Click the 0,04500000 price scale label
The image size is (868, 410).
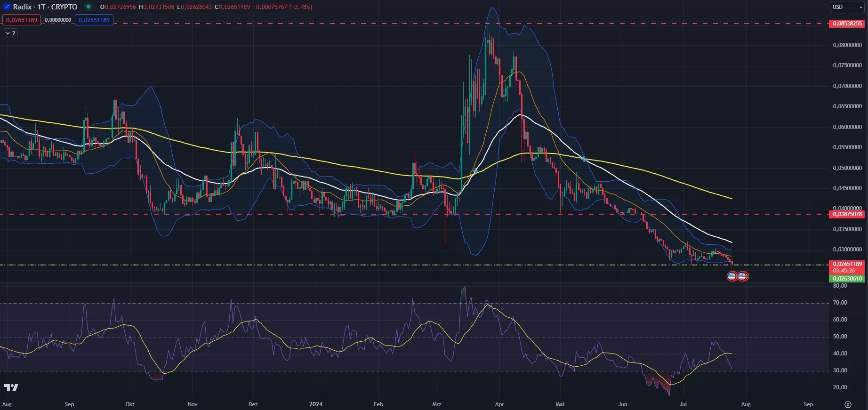pos(847,188)
